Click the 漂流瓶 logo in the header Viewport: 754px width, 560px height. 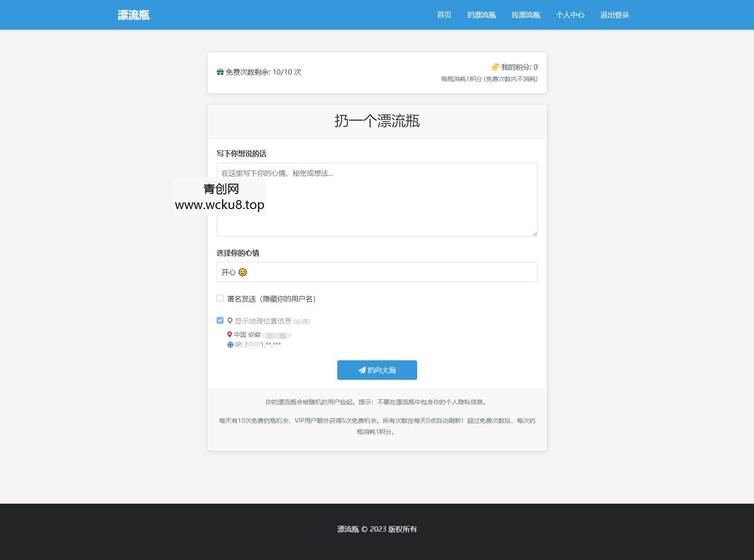click(133, 15)
